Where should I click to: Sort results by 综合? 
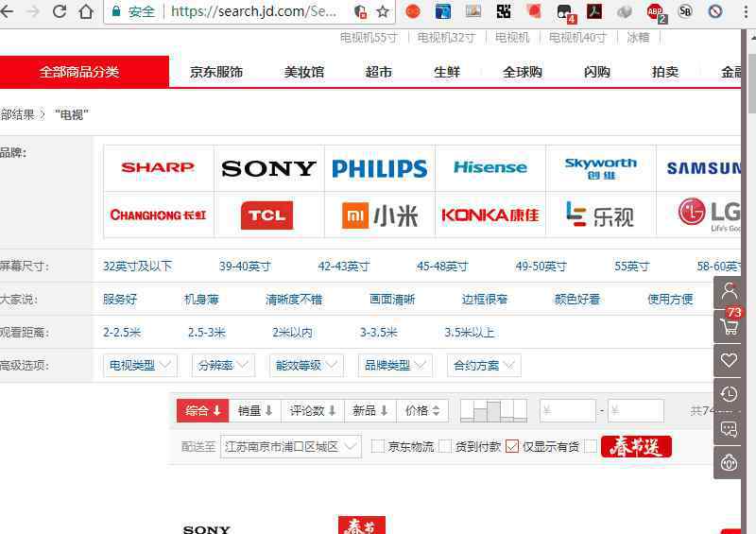(202, 410)
